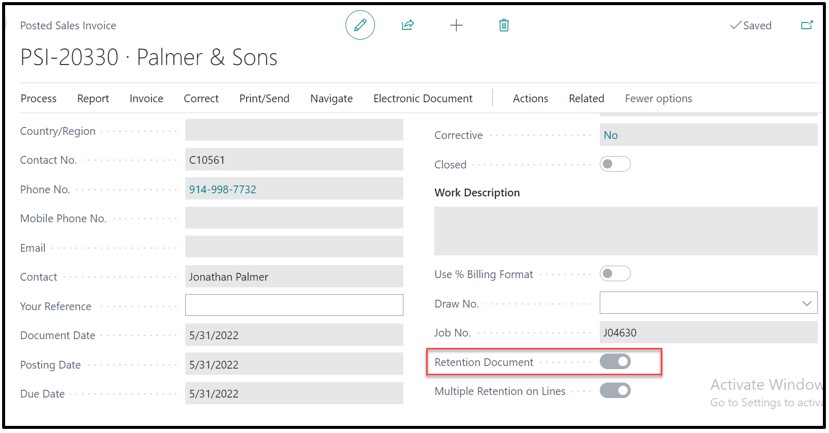
Task: Open the Print/Send menu
Action: pos(264,98)
